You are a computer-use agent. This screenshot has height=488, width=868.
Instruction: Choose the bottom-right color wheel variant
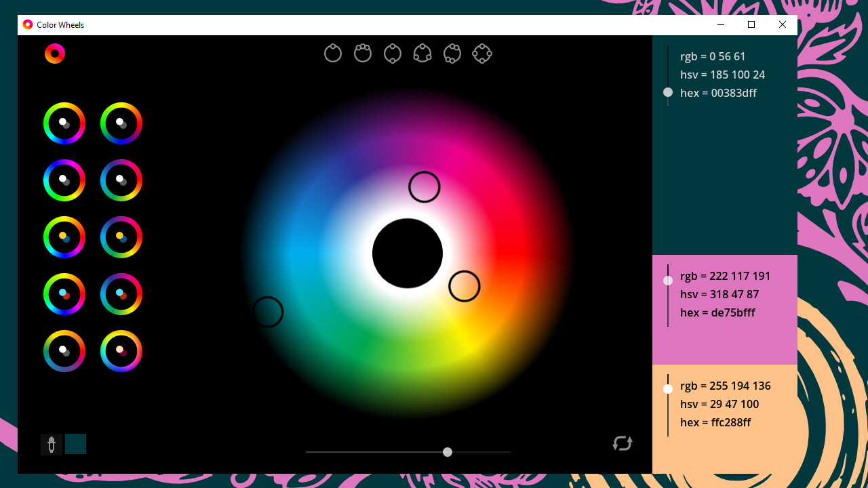(x=121, y=351)
